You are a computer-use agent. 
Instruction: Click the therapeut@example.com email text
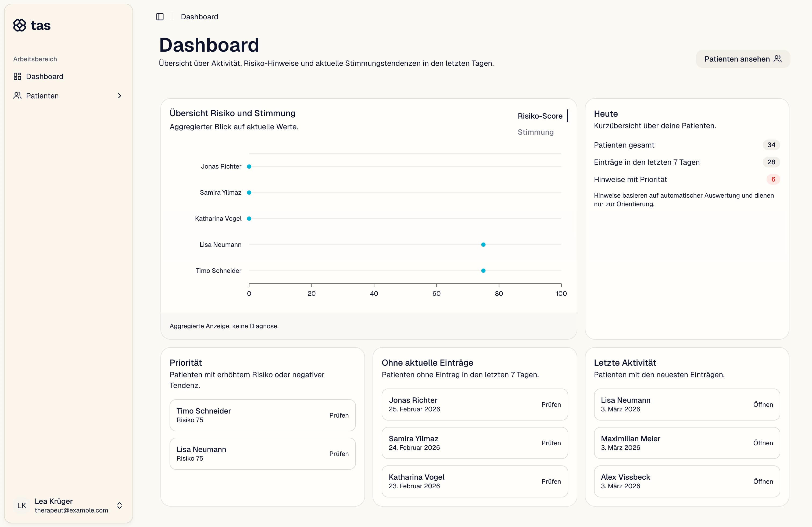tap(71, 510)
